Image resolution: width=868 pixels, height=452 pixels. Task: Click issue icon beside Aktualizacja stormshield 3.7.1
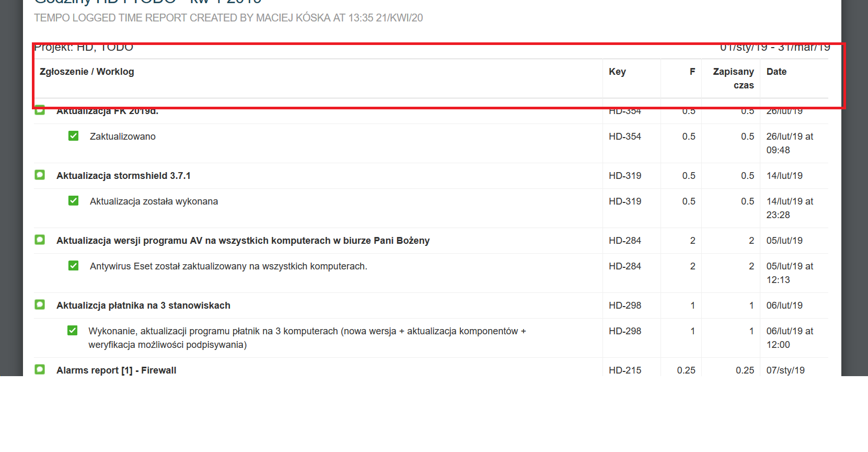click(40, 175)
